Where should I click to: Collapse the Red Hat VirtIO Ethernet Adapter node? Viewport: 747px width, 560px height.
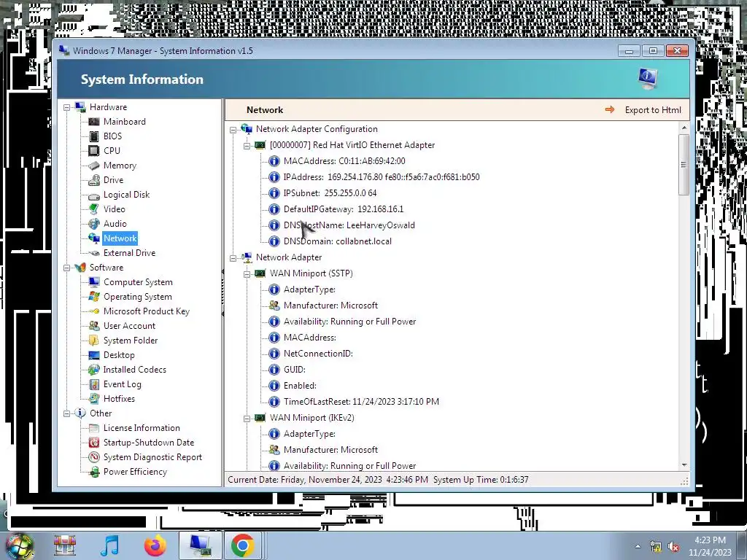click(x=247, y=146)
